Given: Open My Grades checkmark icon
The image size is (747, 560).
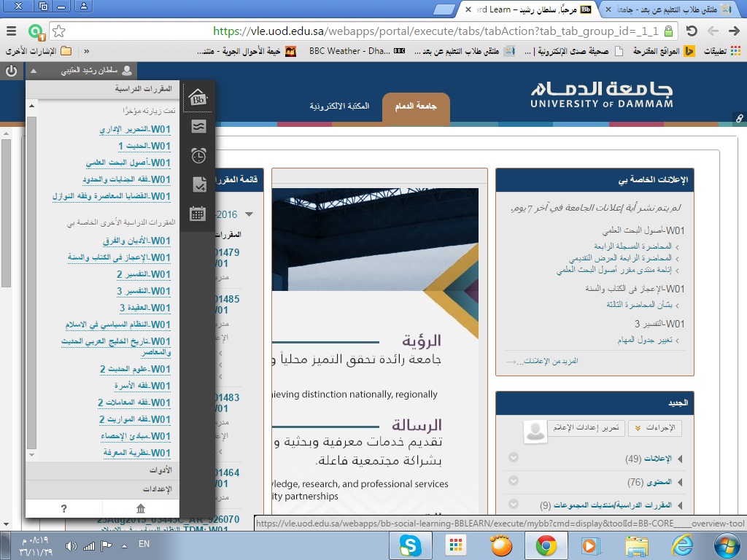Looking at the screenshot, I should point(198,184).
